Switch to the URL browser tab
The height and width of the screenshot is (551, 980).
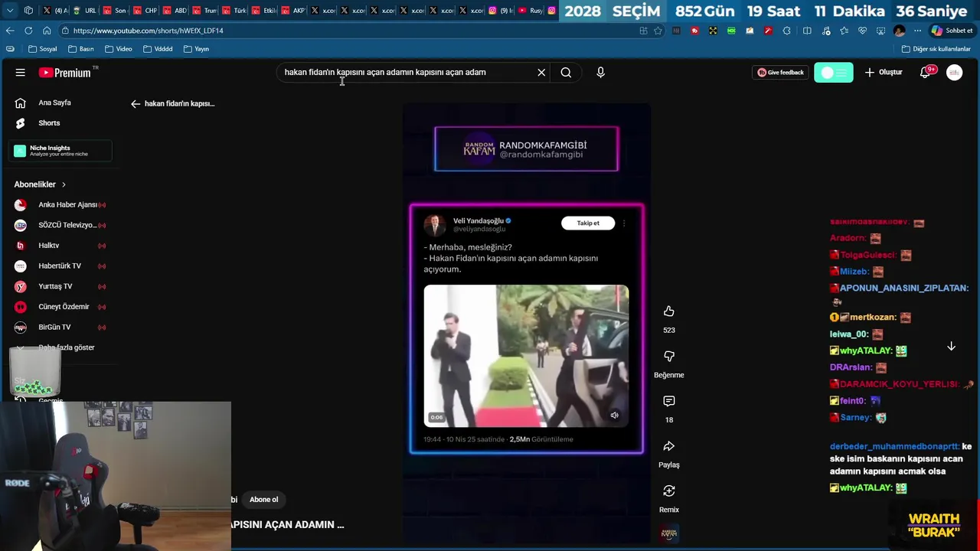tap(85, 11)
